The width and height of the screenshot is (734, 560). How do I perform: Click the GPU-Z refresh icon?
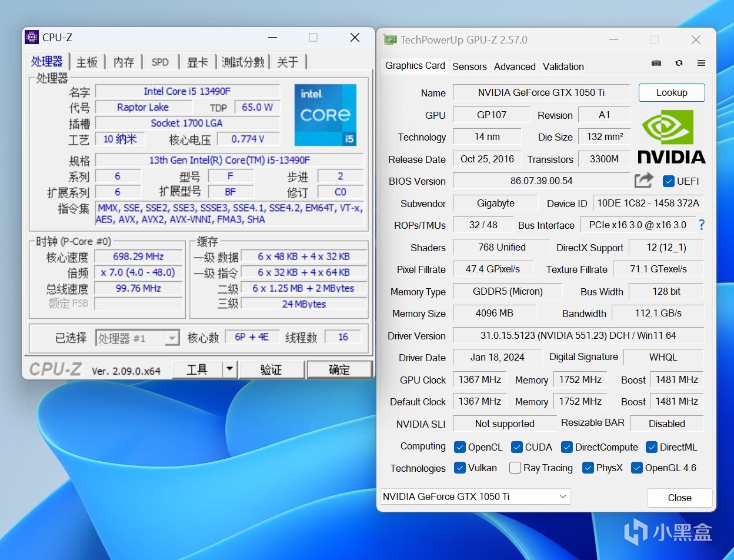click(679, 63)
